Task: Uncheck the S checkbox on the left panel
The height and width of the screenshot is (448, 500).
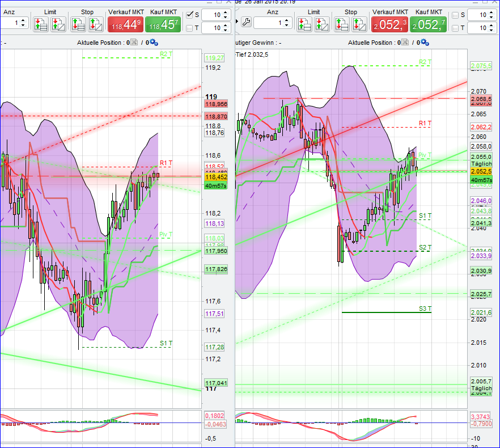Action: coord(189,14)
